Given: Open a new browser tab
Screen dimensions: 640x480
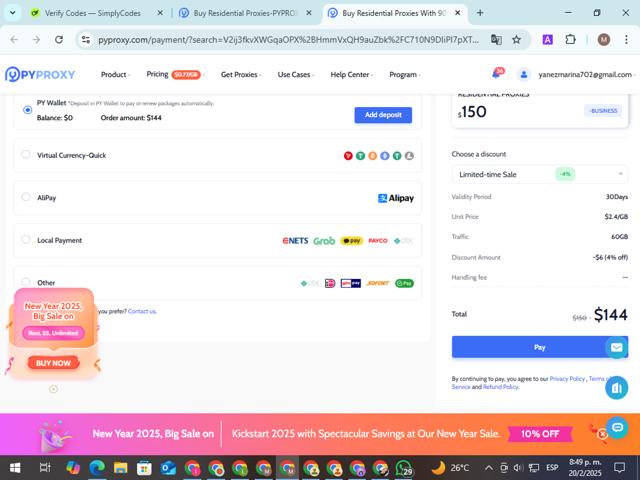Looking at the screenshot, I should tap(480, 13).
